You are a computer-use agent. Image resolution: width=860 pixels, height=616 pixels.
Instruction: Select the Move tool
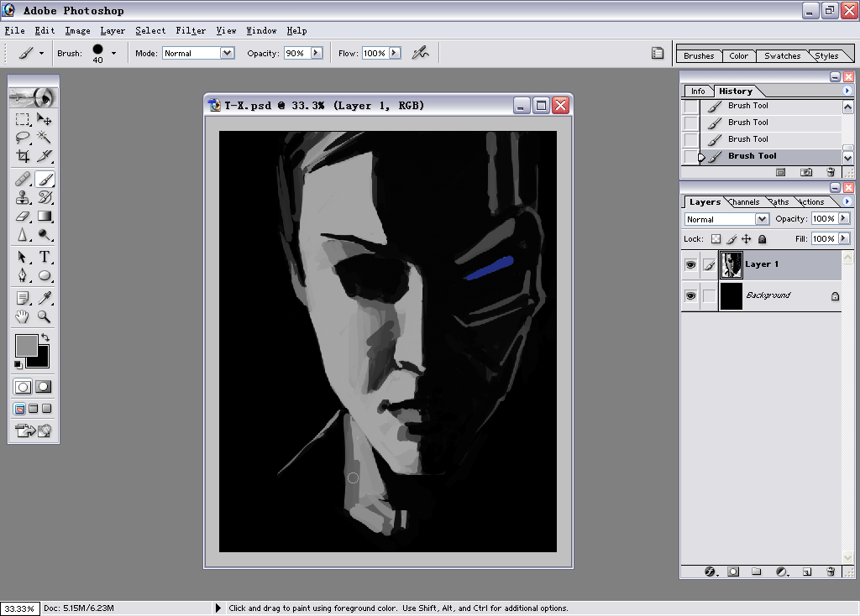point(44,119)
